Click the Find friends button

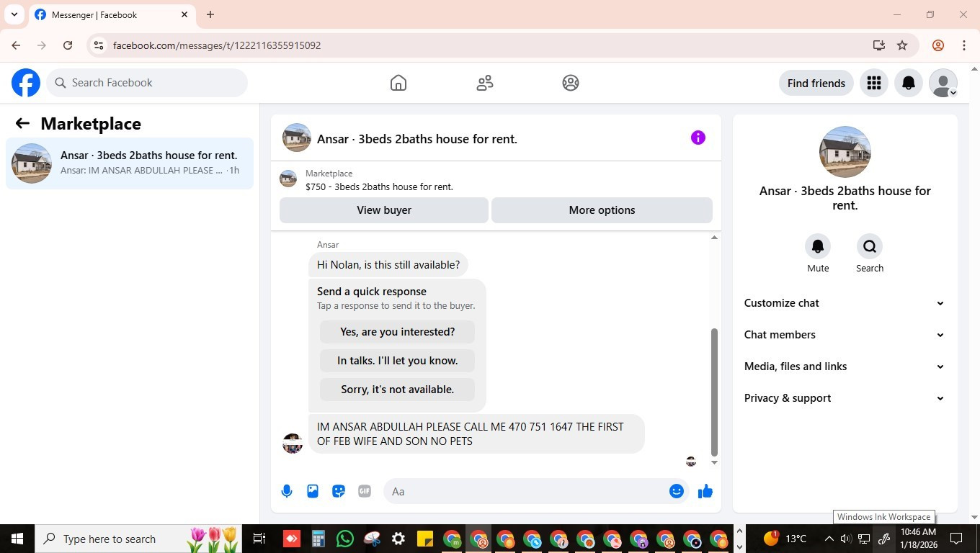point(816,83)
